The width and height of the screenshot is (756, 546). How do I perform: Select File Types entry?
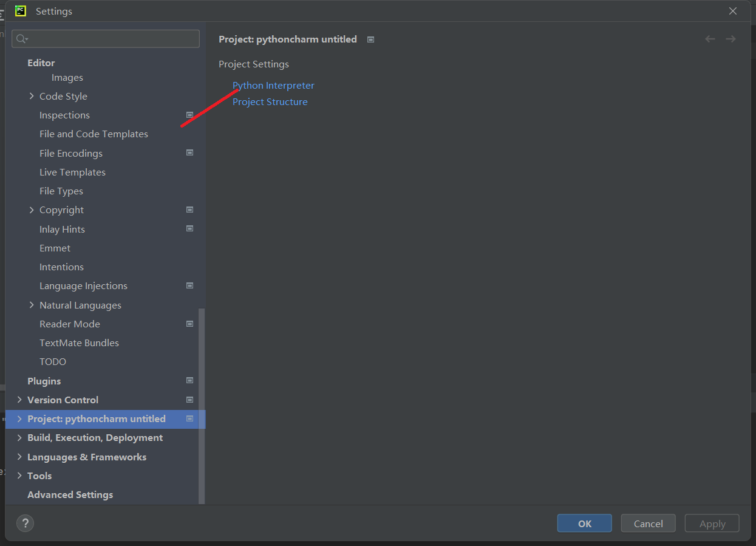pos(61,191)
